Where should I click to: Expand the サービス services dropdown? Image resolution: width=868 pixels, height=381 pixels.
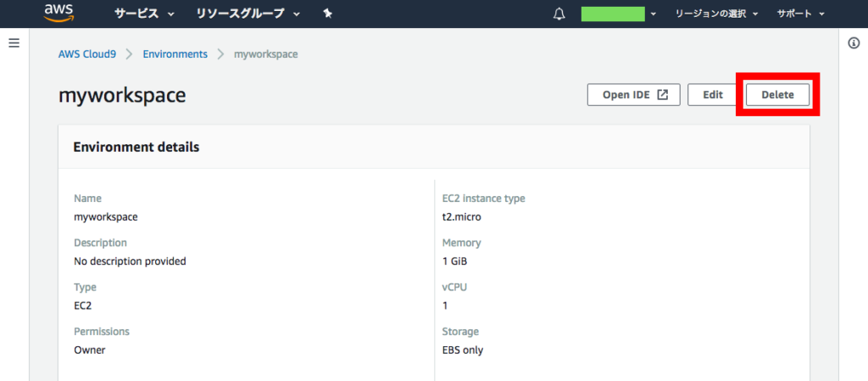point(144,14)
